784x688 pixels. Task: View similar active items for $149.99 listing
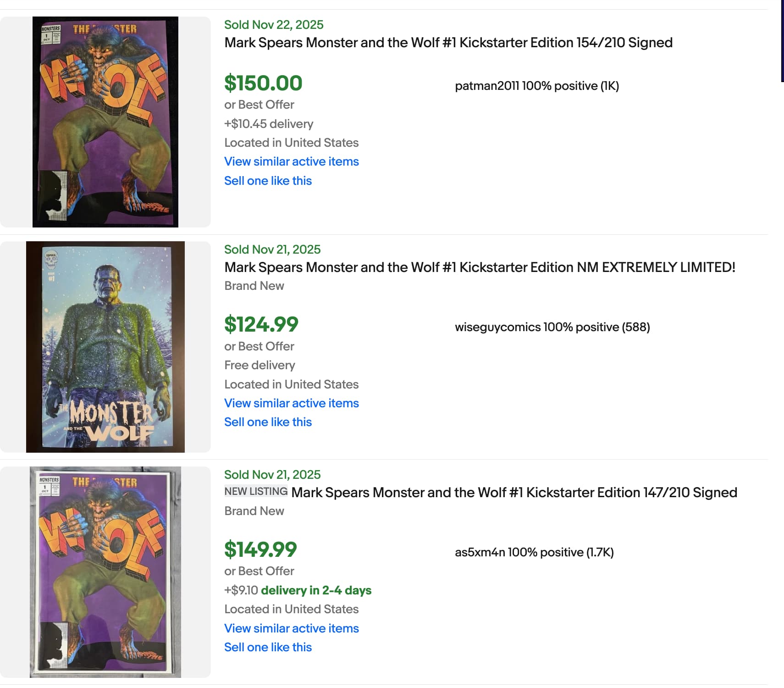pos(291,628)
